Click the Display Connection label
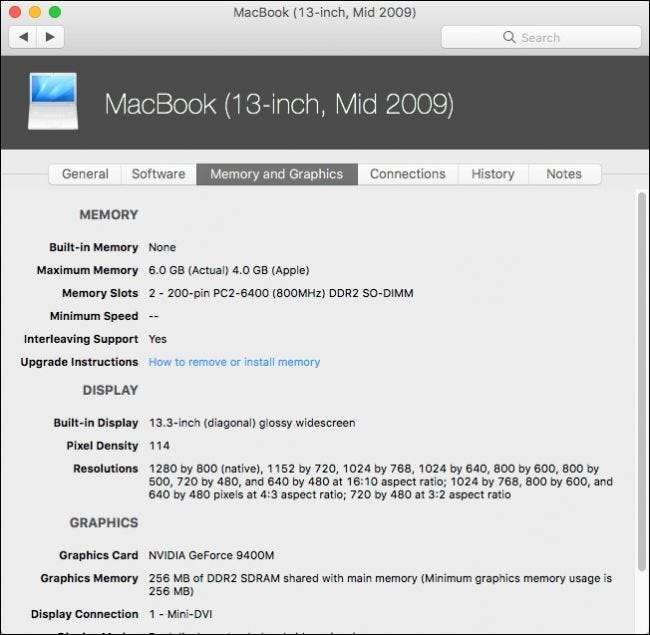Image resolution: width=650 pixels, height=635 pixels. pos(85,614)
